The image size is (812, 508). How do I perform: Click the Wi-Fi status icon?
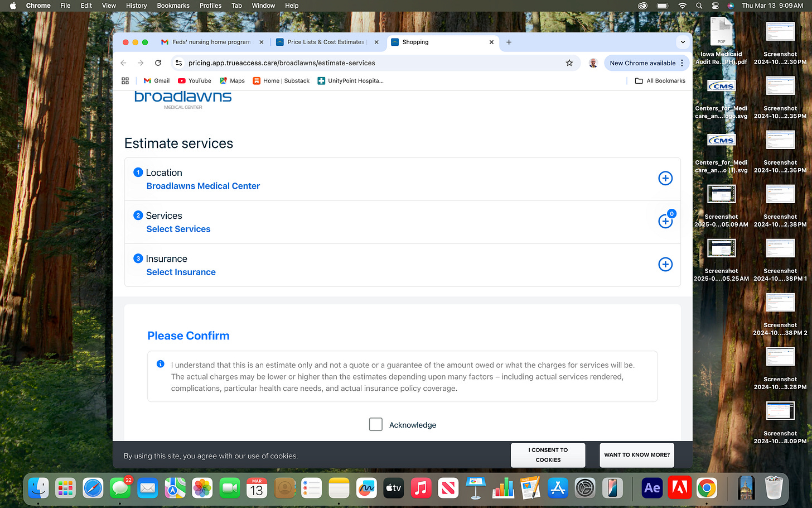coord(682,6)
